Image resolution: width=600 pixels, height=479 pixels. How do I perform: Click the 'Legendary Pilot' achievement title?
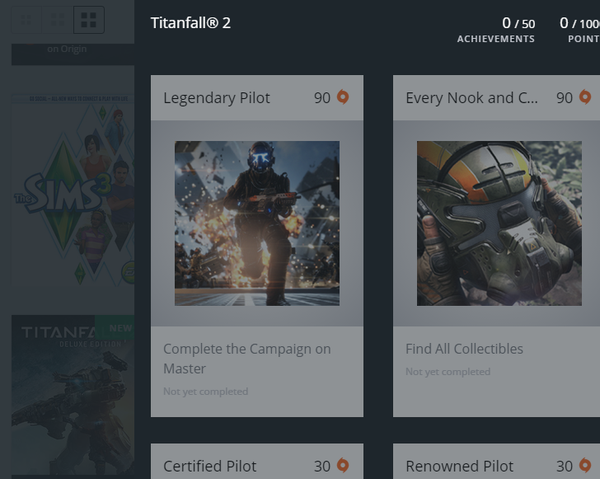coord(217,98)
